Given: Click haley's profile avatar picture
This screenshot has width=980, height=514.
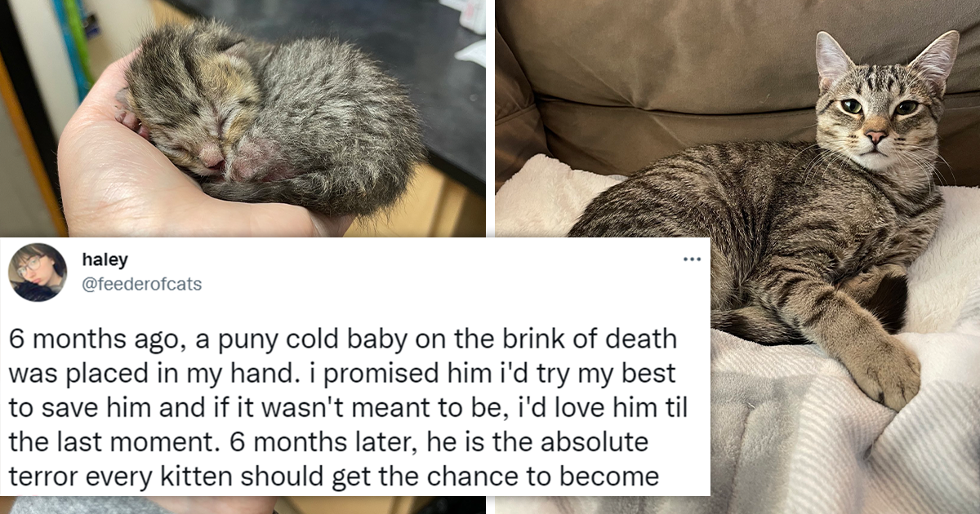Looking at the screenshot, I should [38, 273].
